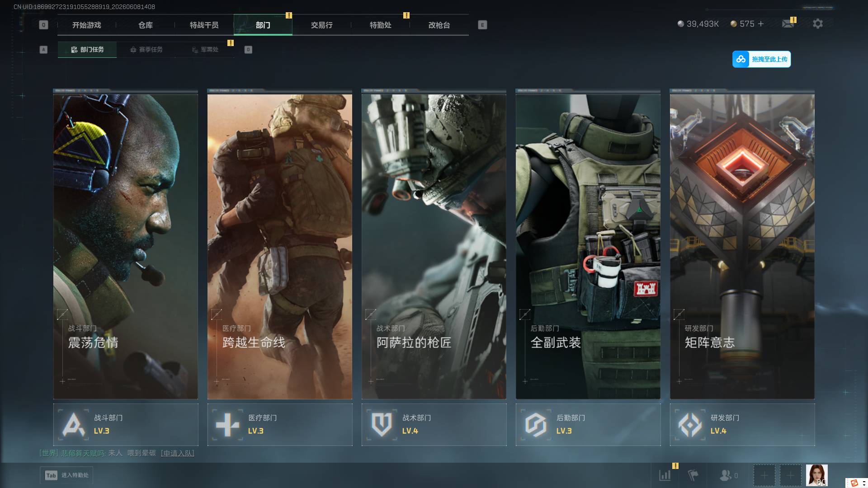
Task: Click the flag icon in bottom bar
Action: pos(693,475)
